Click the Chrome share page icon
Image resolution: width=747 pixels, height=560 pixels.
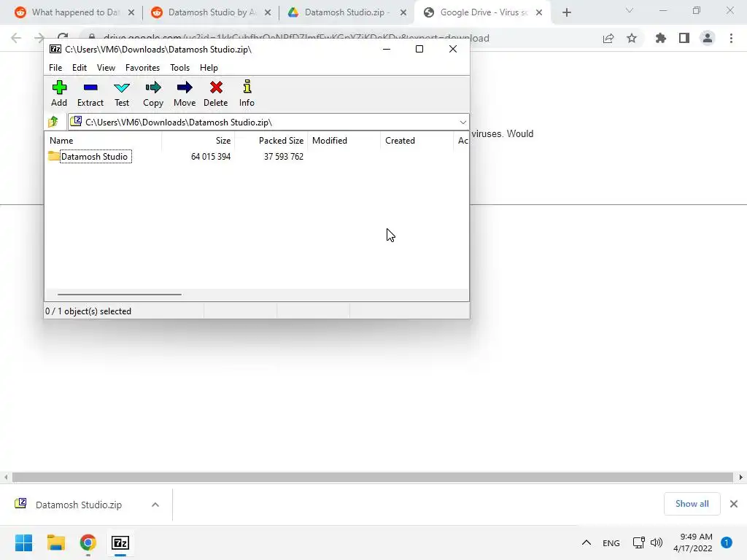pos(608,38)
